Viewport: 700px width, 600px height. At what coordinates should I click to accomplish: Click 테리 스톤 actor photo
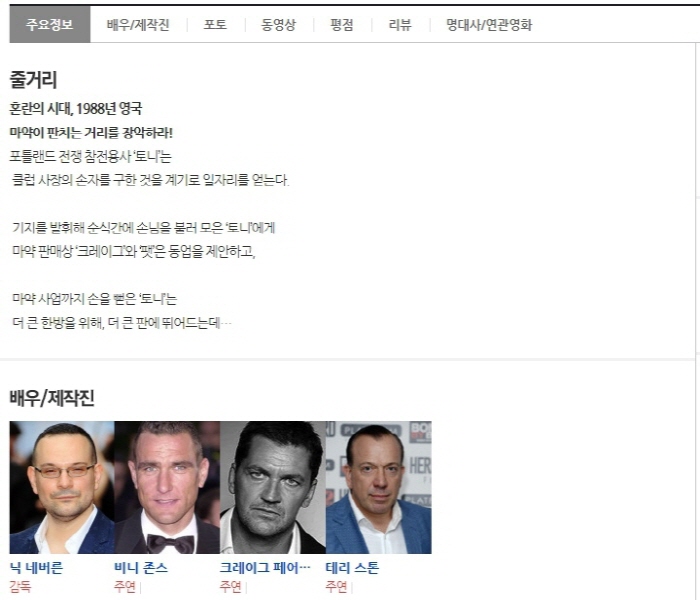tap(379, 487)
